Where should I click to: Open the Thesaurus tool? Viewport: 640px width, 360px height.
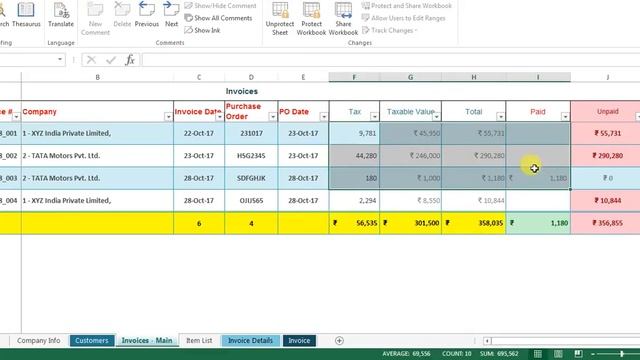[x=26, y=15]
